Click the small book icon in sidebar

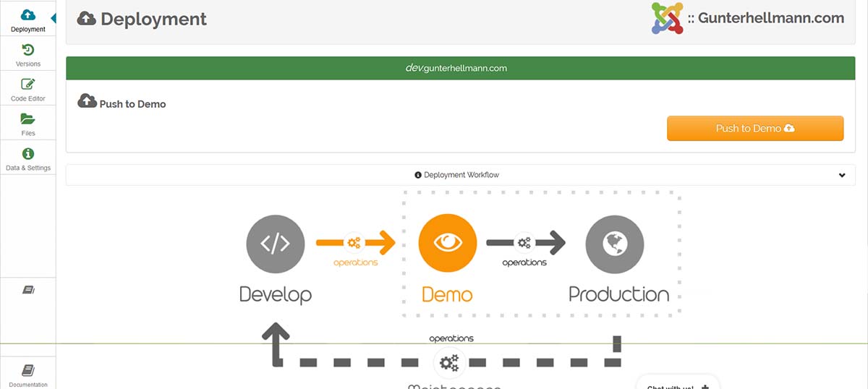[28, 290]
